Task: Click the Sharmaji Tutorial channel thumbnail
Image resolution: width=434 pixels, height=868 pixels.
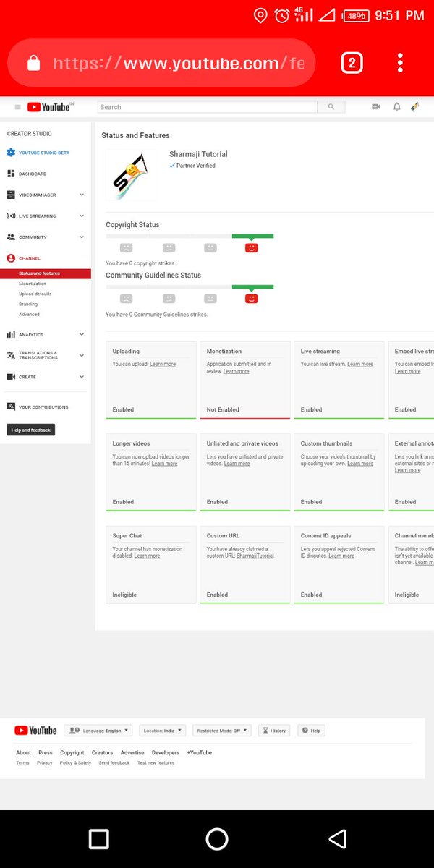Action: pyautogui.click(x=131, y=176)
